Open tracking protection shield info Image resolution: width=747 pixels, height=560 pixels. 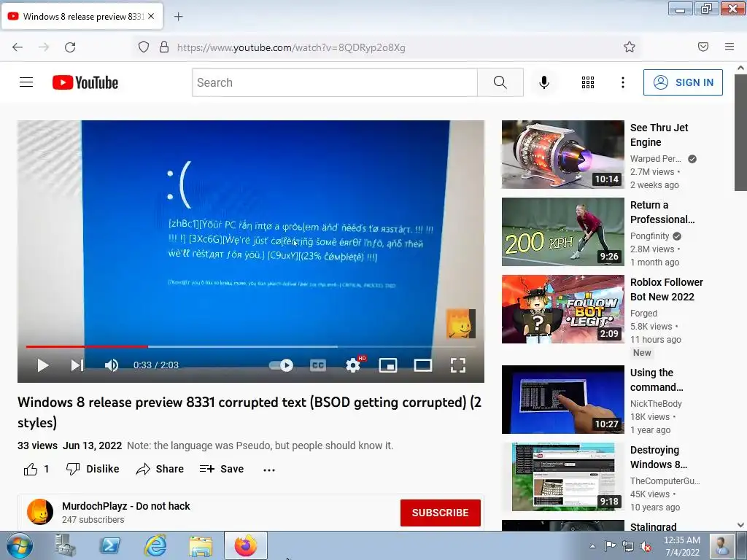(x=144, y=47)
